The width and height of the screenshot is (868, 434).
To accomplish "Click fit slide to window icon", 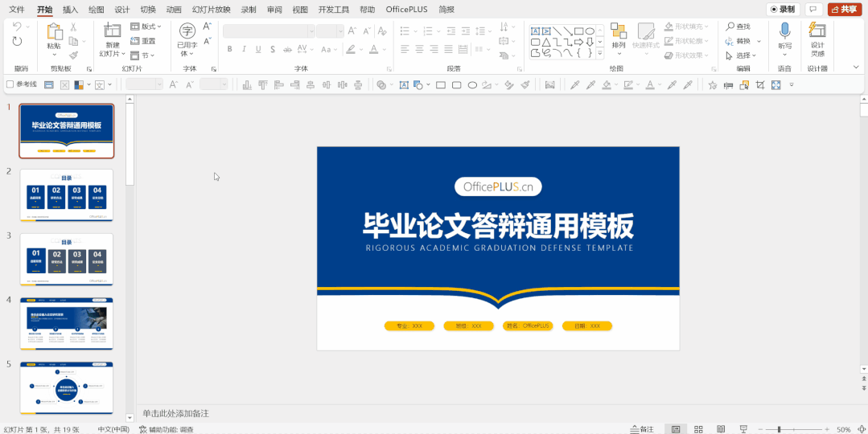I will tap(860, 429).
